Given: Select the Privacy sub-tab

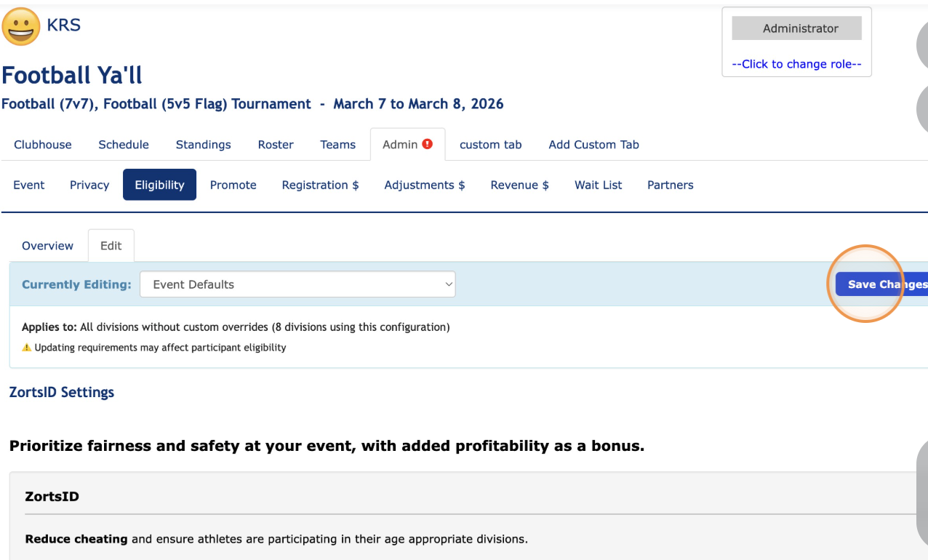Looking at the screenshot, I should pyautogui.click(x=89, y=185).
